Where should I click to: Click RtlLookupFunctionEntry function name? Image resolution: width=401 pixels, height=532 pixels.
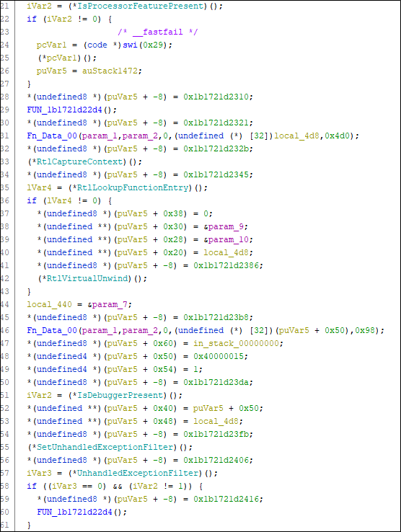pyautogui.click(x=133, y=187)
